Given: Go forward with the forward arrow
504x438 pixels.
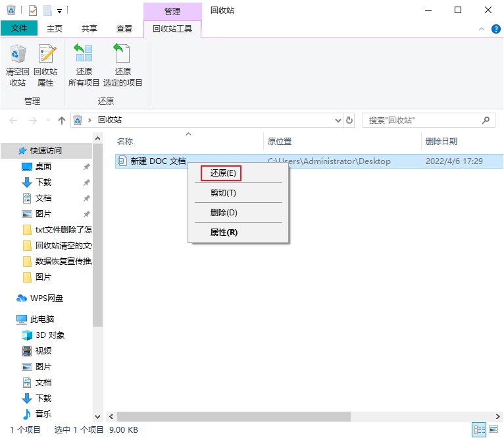Looking at the screenshot, I should pos(32,121).
